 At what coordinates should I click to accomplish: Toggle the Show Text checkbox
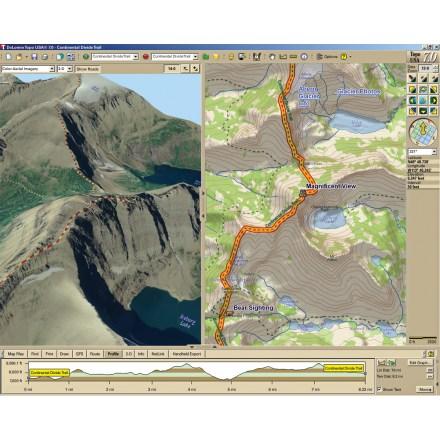379,389
